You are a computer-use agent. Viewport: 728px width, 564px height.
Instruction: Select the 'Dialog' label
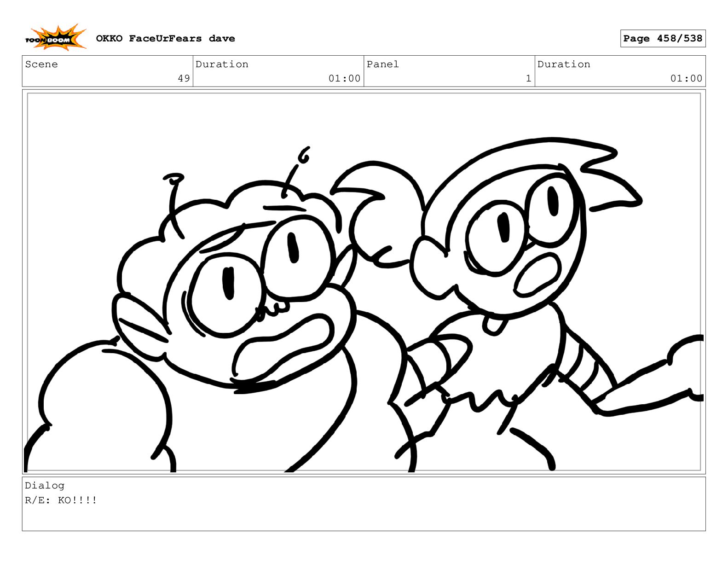point(45,486)
